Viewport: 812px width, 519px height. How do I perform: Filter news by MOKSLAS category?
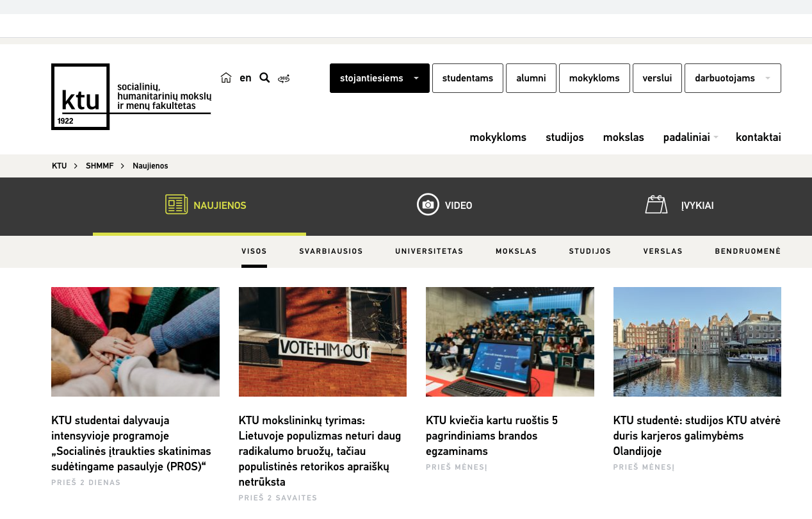coord(516,251)
